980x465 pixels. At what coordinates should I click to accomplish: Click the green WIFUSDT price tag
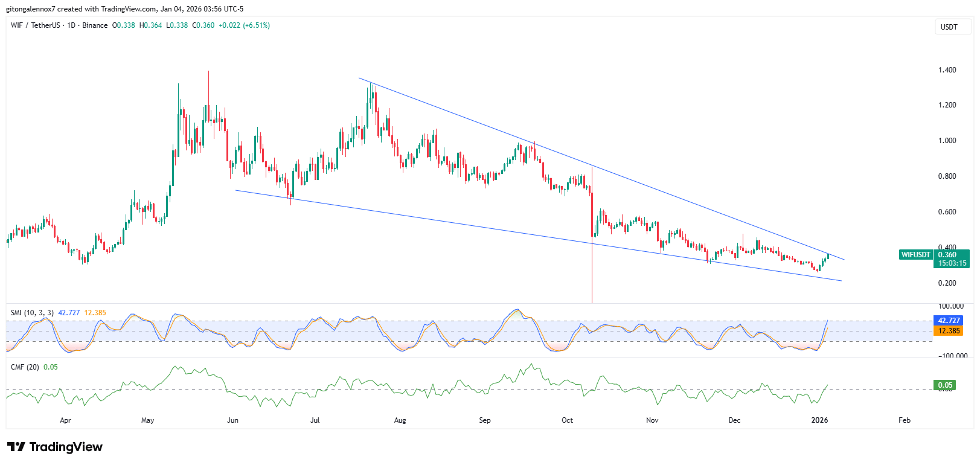[x=915, y=255]
